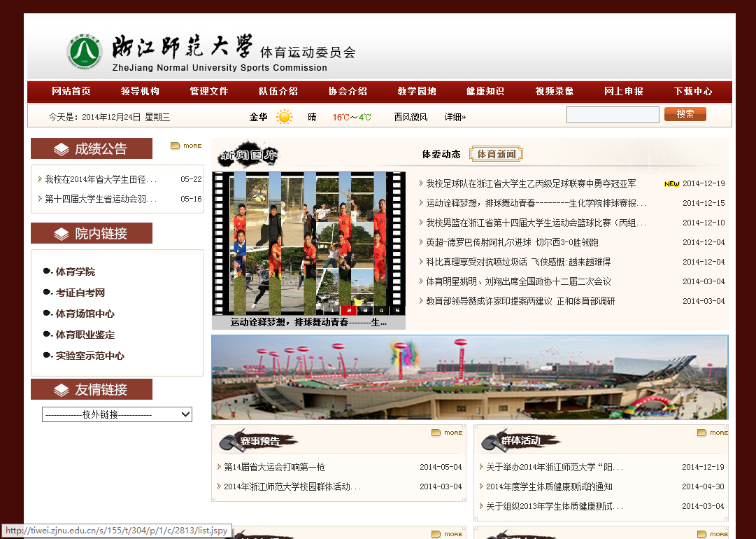Open MORE icon beside 成绩公告
756x539 pixels.
tap(186, 146)
